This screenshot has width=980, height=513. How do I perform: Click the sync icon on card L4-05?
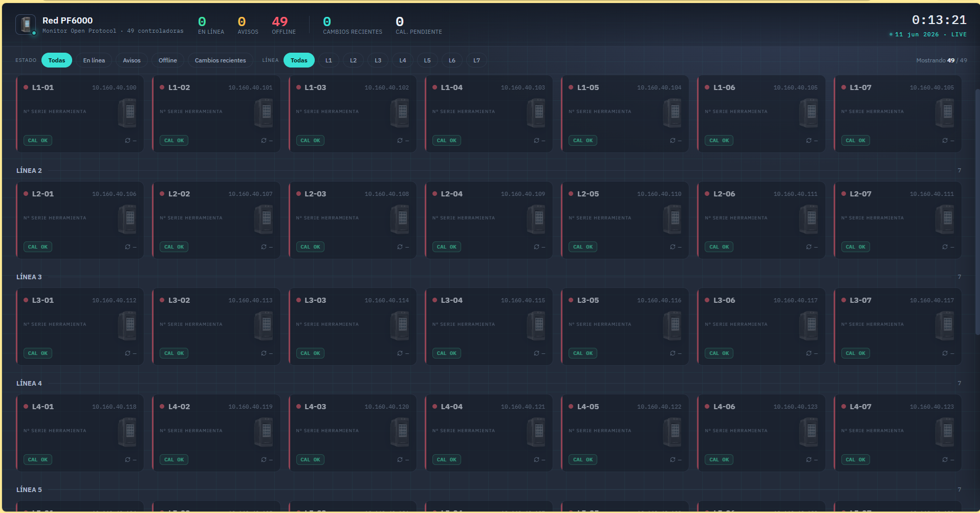point(672,459)
